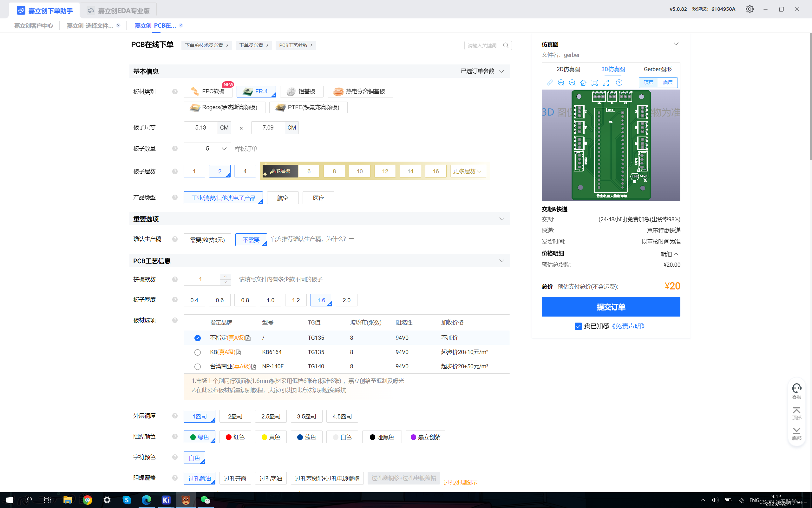
Task: Collapse the 仿真图 panel
Action: tap(676, 44)
